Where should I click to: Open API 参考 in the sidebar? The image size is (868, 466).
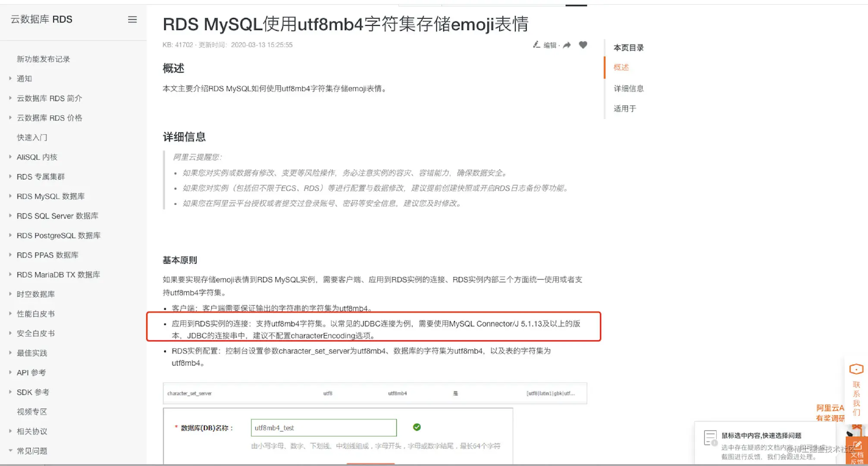tap(31, 372)
